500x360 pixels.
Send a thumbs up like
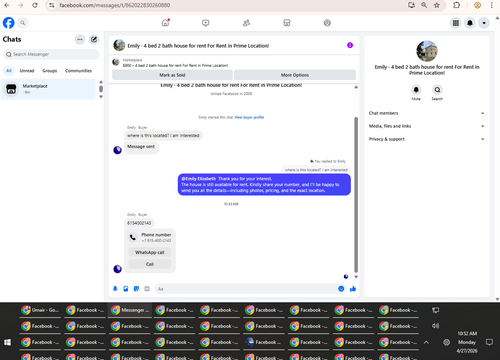click(353, 289)
